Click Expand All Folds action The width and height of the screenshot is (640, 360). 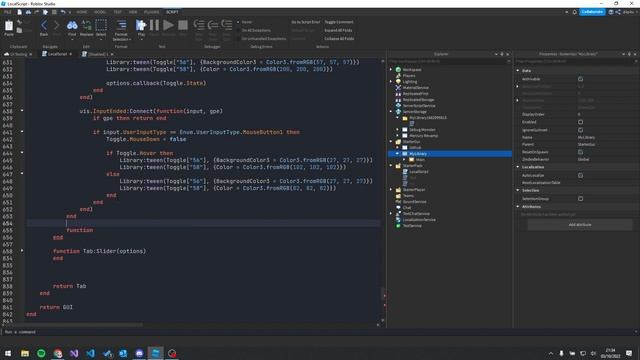(x=338, y=30)
